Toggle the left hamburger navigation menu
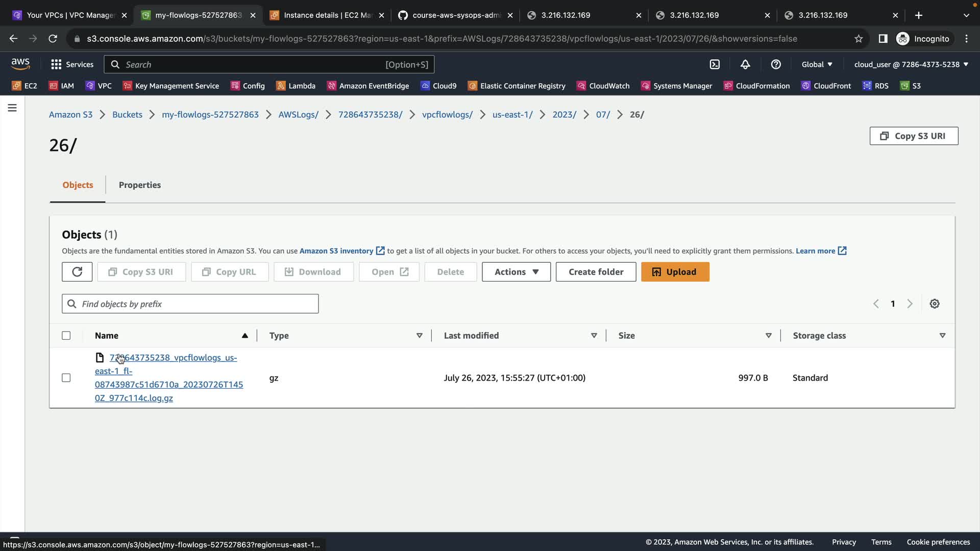The height and width of the screenshot is (551, 980). [x=12, y=108]
